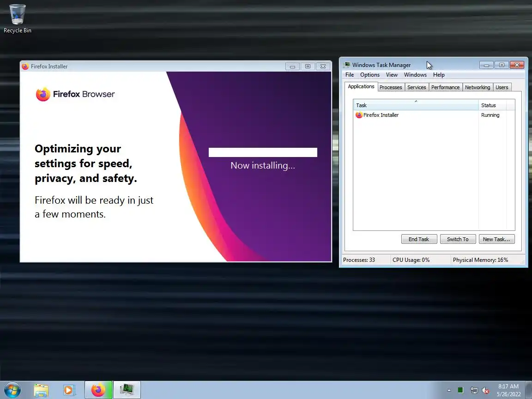532x399 pixels.
Task: Click the End Task button
Action: 419,239
